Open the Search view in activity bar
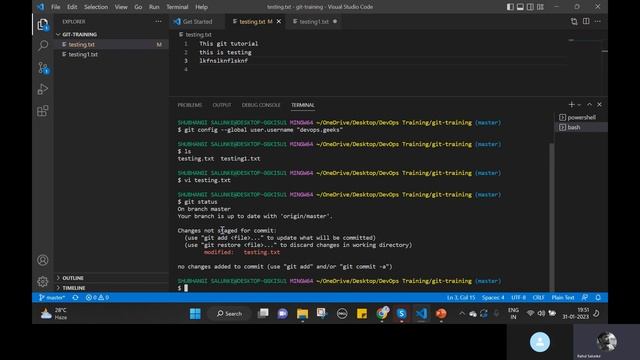The height and width of the screenshot is (360, 640). (x=42, y=45)
